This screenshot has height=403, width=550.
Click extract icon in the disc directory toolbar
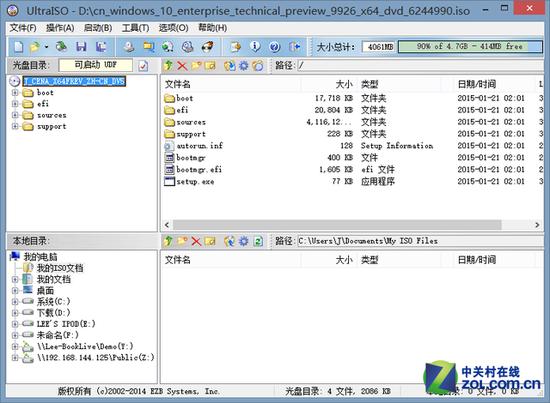(230, 66)
